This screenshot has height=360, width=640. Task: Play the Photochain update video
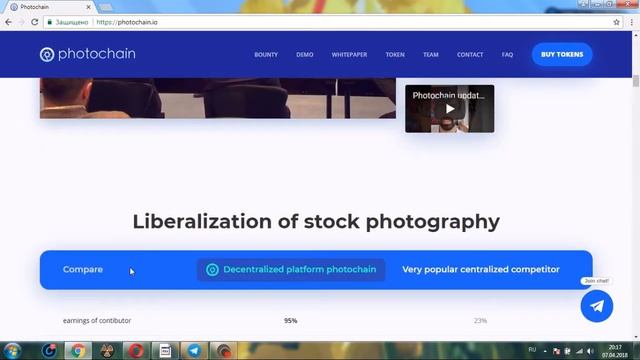[449, 109]
